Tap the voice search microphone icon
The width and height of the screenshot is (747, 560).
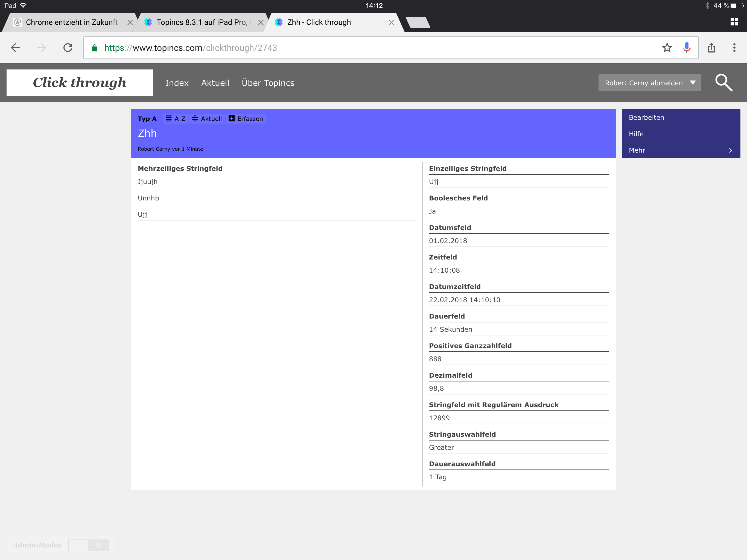tap(686, 48)
